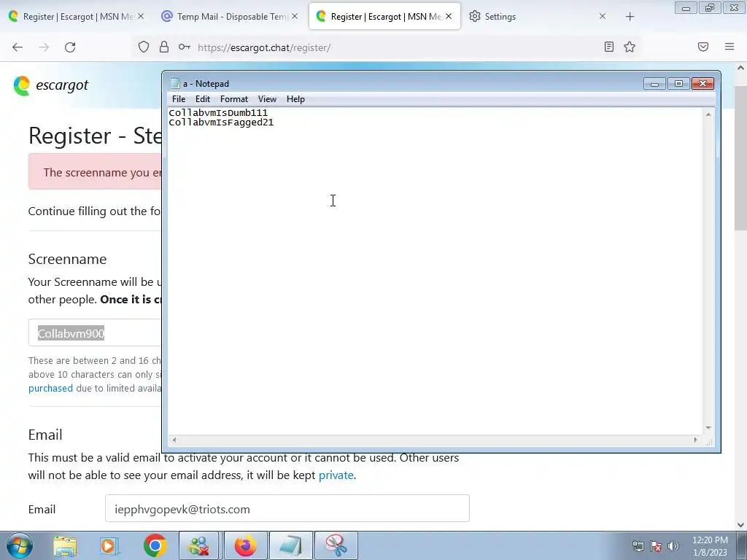Open the saved login key icon
This screenshot has width=747, height=560.
coord(185,47)
